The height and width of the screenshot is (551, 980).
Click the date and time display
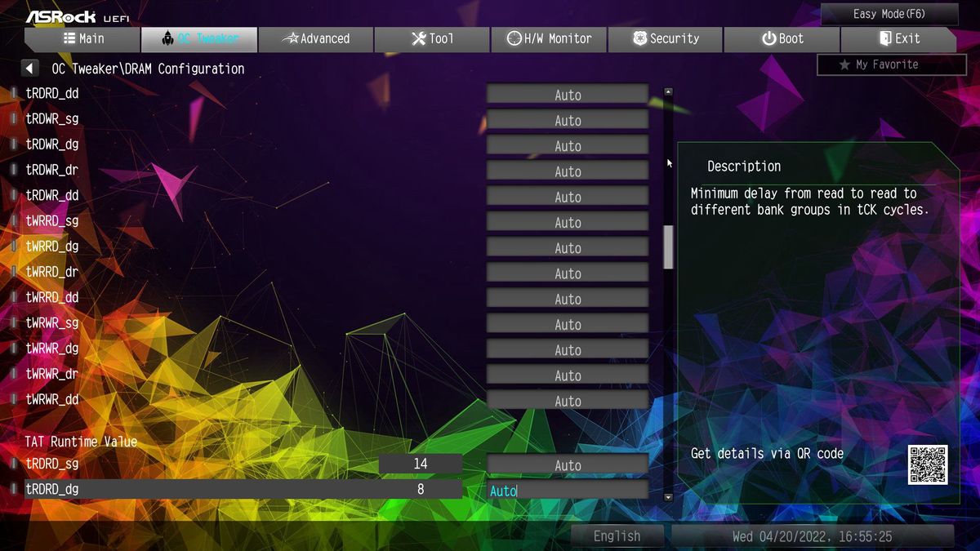[812, 536]
